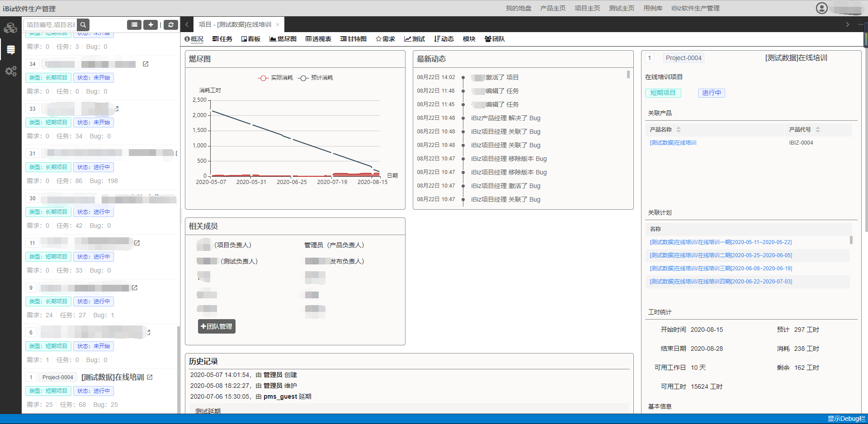Open plan 在线培训二期 link

[721, 255]
